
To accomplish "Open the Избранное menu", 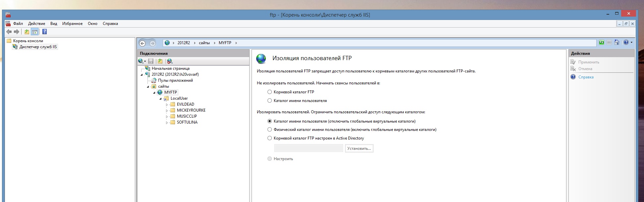I will [72, 24].
